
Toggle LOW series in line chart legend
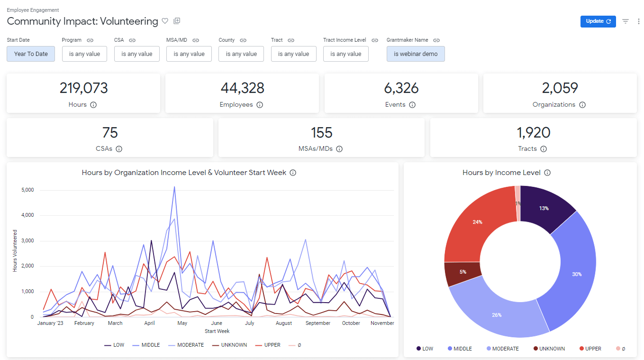114,345
